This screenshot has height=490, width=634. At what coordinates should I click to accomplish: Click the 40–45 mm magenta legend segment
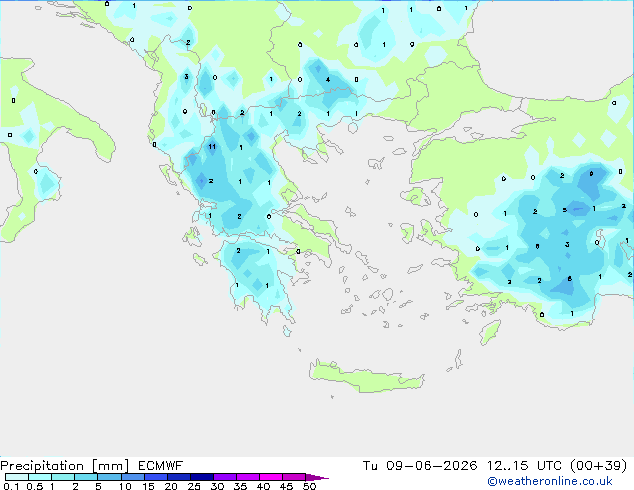click(271, 477)
